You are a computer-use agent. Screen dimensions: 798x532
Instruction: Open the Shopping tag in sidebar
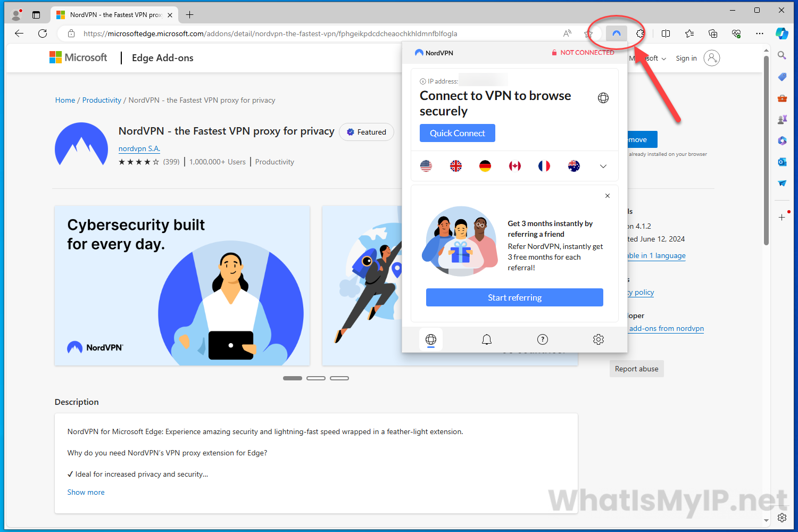coord(782,77)
